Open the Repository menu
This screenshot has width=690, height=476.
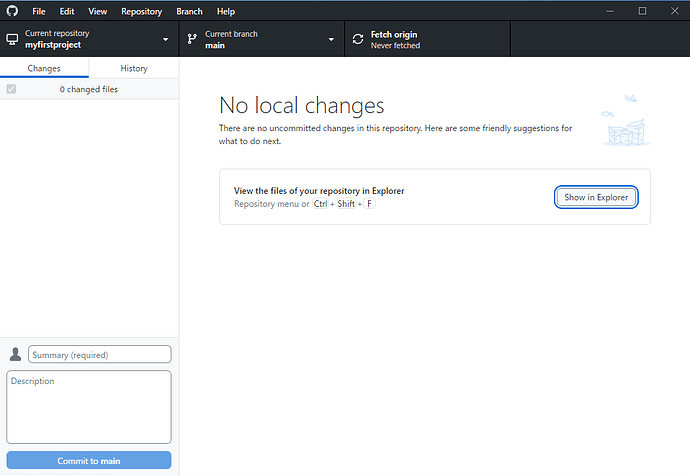(141, 11)
